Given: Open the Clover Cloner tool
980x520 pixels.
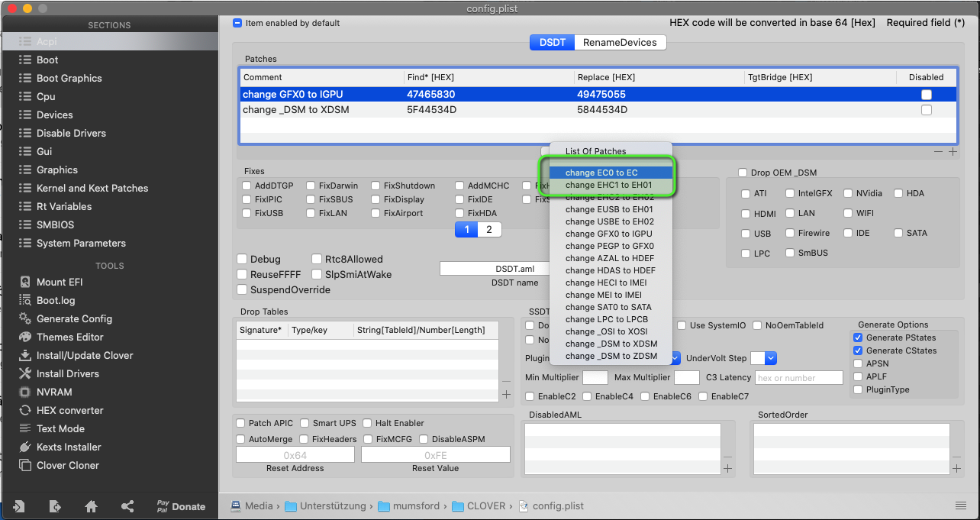Looking at the screenshot, I should coord(67,465).
